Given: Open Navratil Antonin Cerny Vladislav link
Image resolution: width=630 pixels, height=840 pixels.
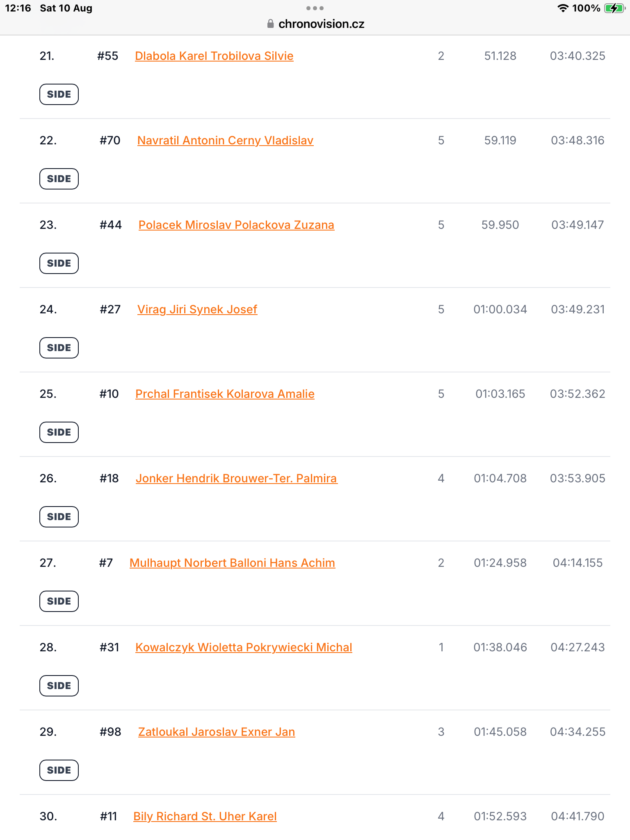Looking at the screenshot, I should (225, 140).
